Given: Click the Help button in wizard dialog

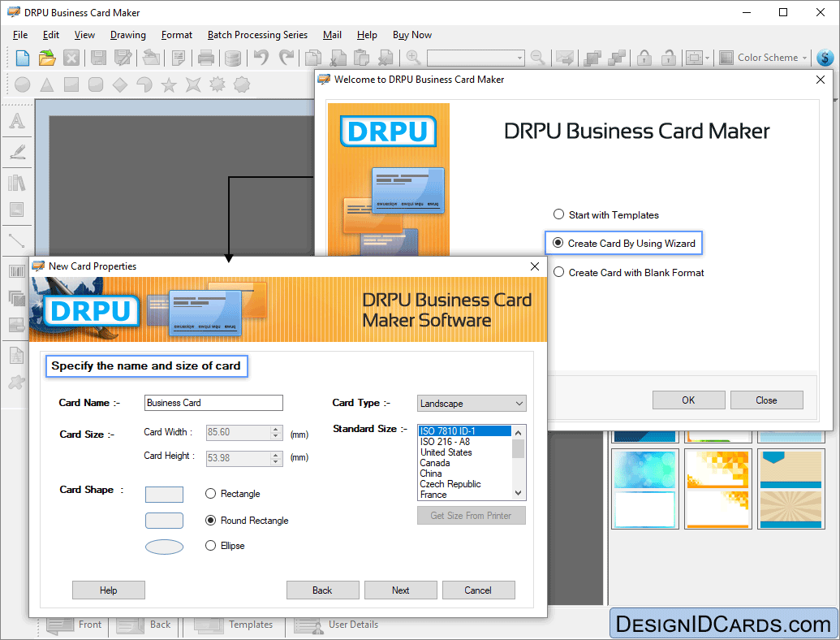Looking at the screenshot, I should [108, 590].
